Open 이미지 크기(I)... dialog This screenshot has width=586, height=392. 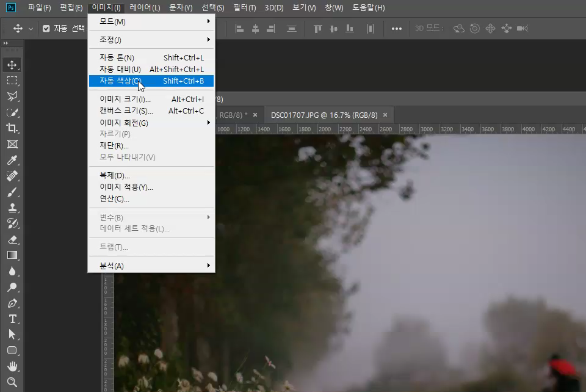click(x=151, y=99)
